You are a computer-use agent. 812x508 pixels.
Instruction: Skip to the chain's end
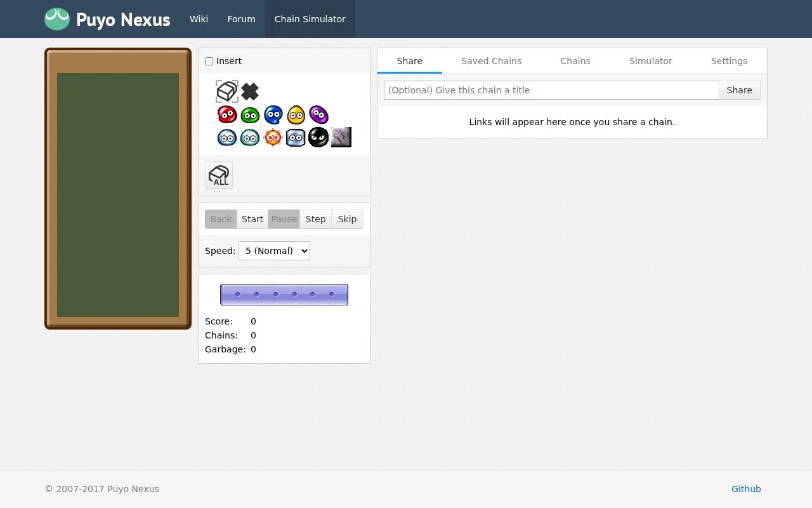347,219
